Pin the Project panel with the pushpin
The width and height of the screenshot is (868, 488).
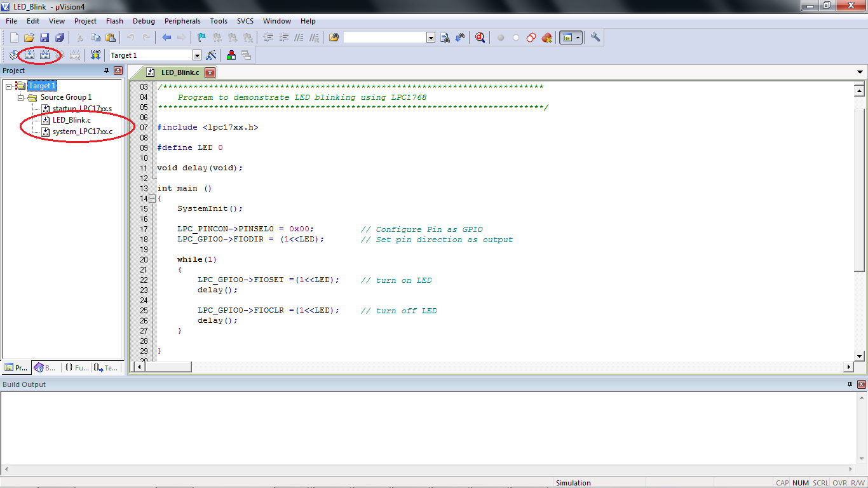coord(106,71)
